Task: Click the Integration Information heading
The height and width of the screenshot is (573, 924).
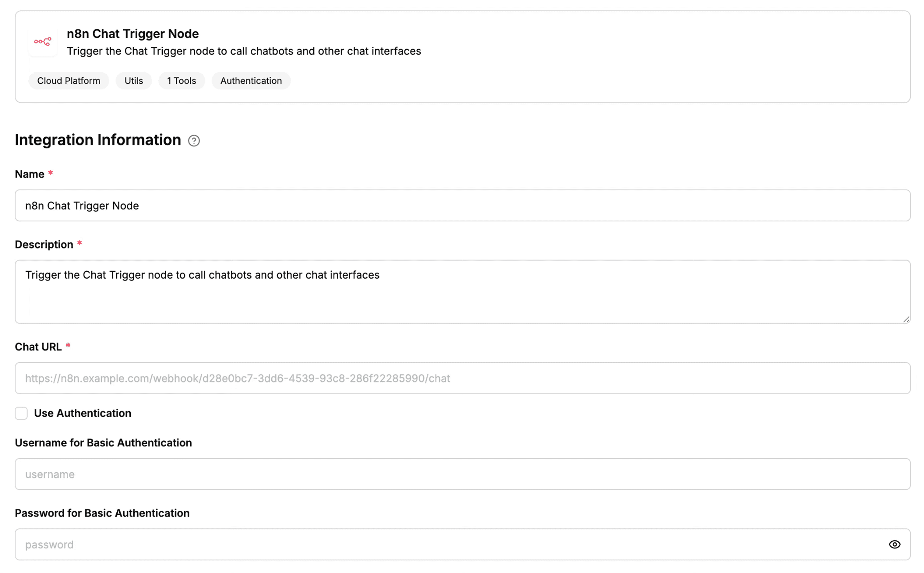Action: 98,140
